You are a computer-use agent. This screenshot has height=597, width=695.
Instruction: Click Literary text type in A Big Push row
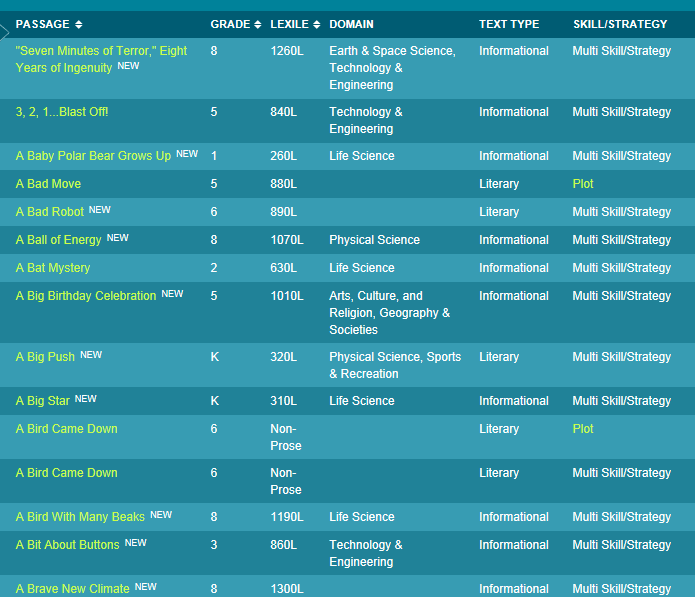pos(499,357)
